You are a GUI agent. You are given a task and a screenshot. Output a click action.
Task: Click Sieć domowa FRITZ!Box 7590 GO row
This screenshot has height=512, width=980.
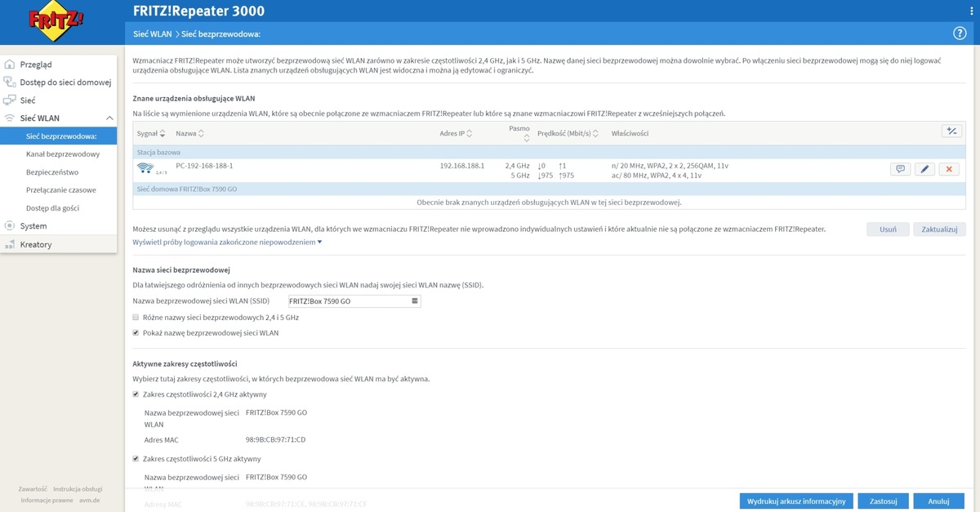pyautogui.click(x=549, y=189)
